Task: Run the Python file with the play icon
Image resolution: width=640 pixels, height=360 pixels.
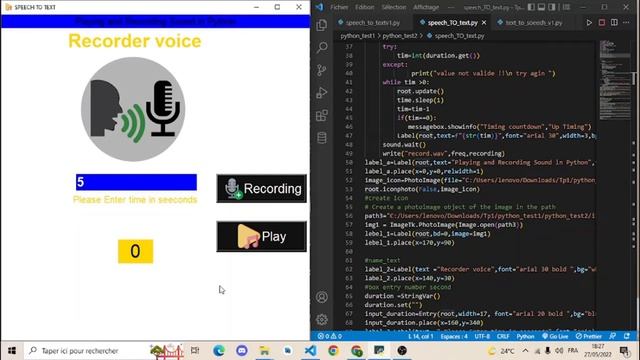Action: click(589, 22)
